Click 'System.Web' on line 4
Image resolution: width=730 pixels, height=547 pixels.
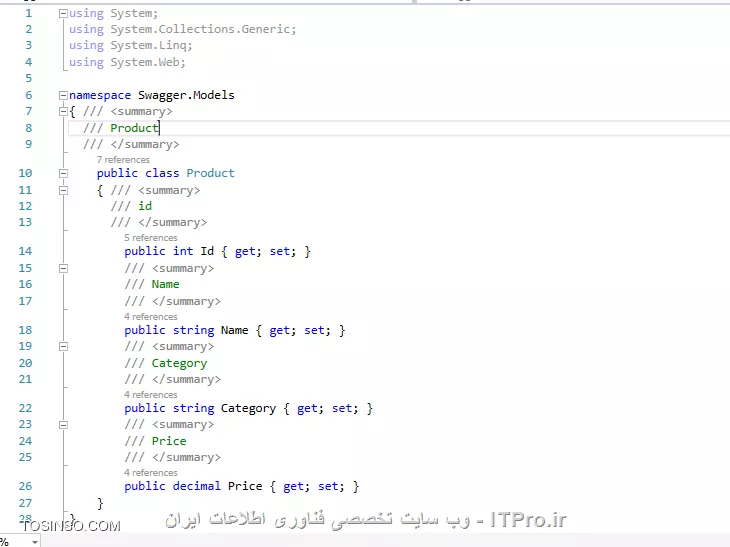point(145,62)
